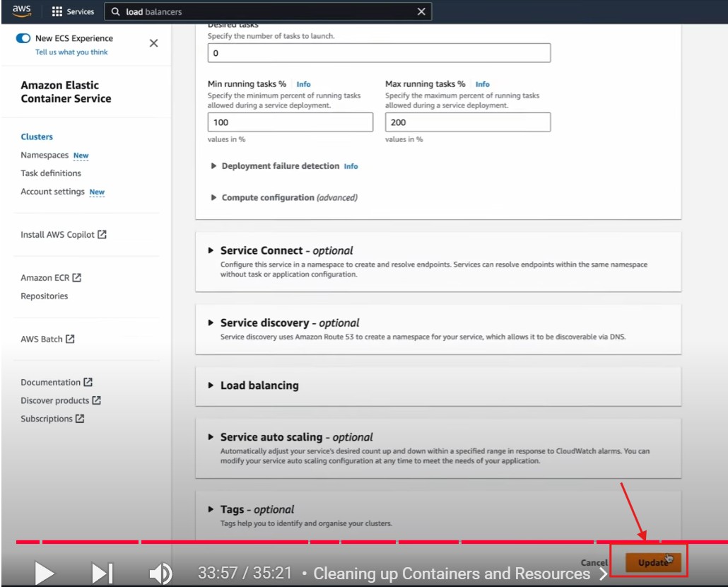Clear search with the X icon
Screen dimensions: 728x587
[421, 11]
